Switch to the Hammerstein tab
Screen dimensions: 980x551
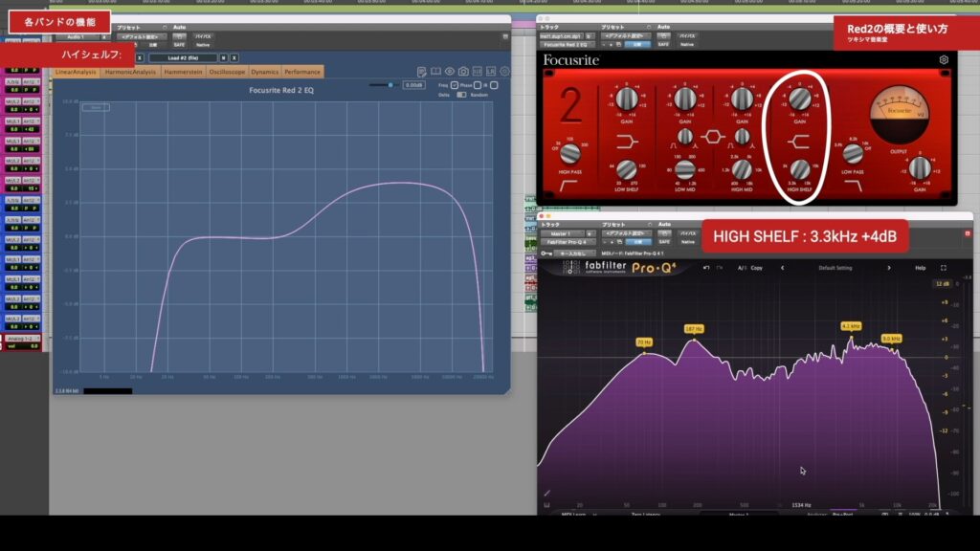point(183,72)
